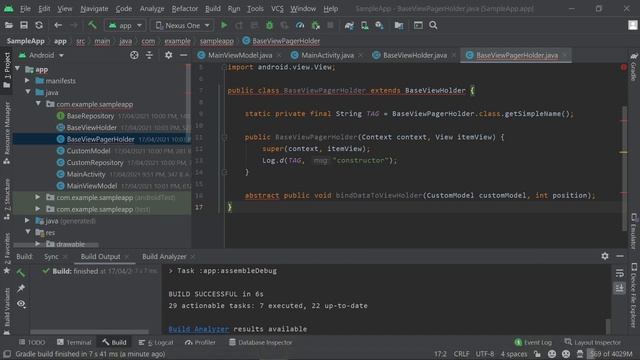640x360 pixels.
Task: Collapse com.example.sampleapp package node
Action: pos(38,104)
